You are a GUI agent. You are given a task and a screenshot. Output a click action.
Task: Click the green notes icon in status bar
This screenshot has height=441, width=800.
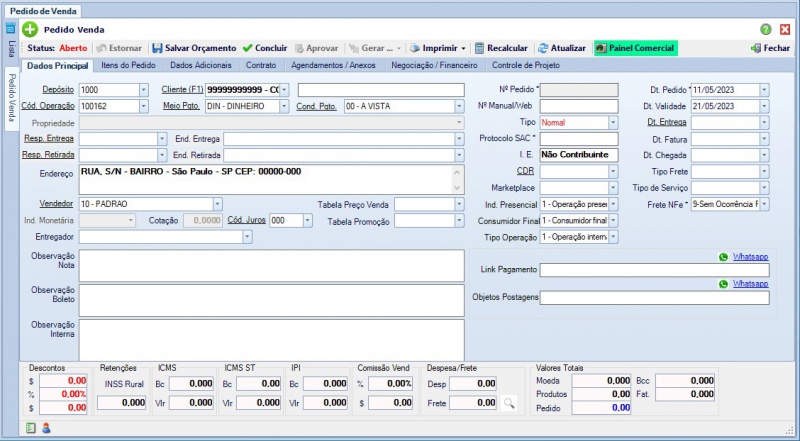click(31, 428)
